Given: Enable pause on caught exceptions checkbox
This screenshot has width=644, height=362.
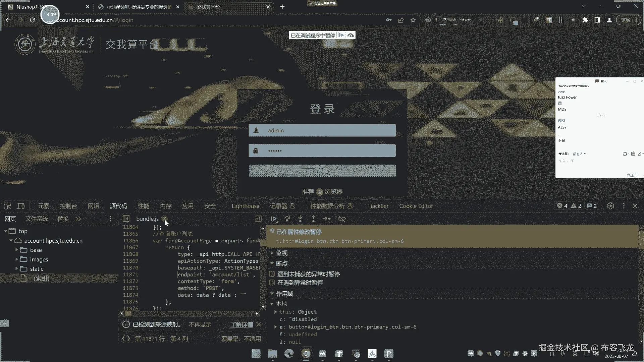Looking at the screenshot, I should (x=272, y=283).
